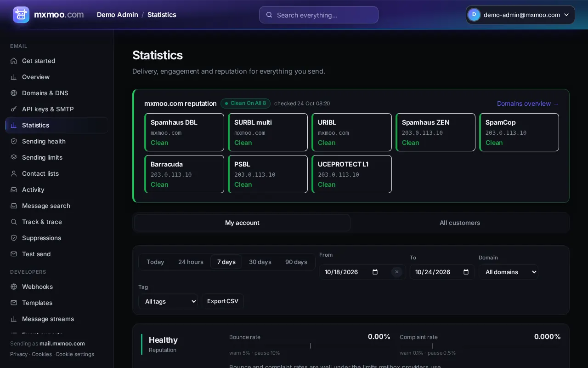Select the 24 hours time range
The width and height of the screenshot is (588, 368).
(x=191, y=262)
